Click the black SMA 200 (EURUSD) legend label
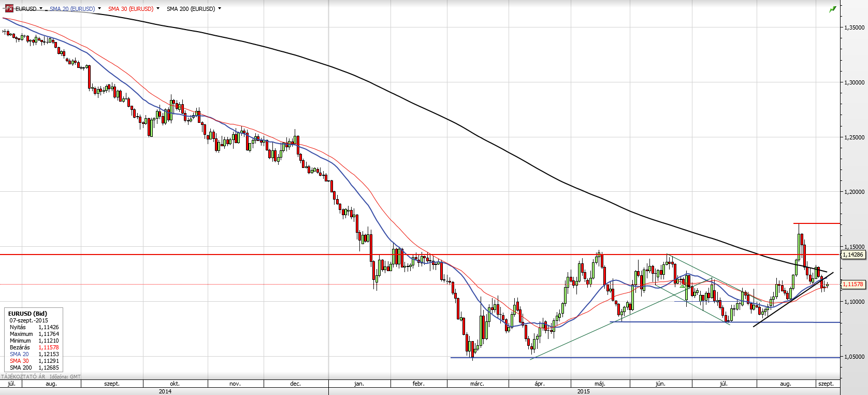 click(x=191, y=9)
